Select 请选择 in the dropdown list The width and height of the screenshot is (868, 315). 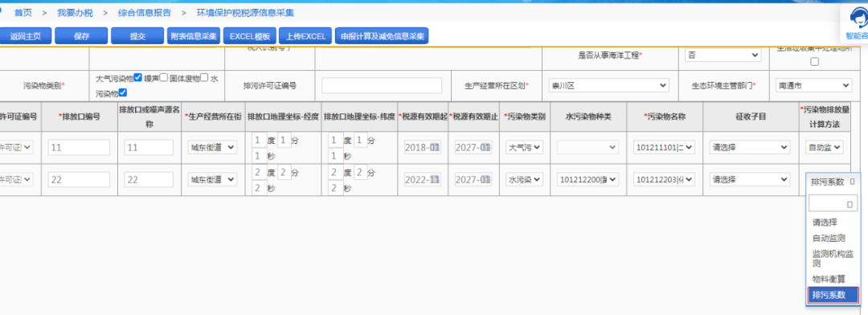tap(825, 223)
